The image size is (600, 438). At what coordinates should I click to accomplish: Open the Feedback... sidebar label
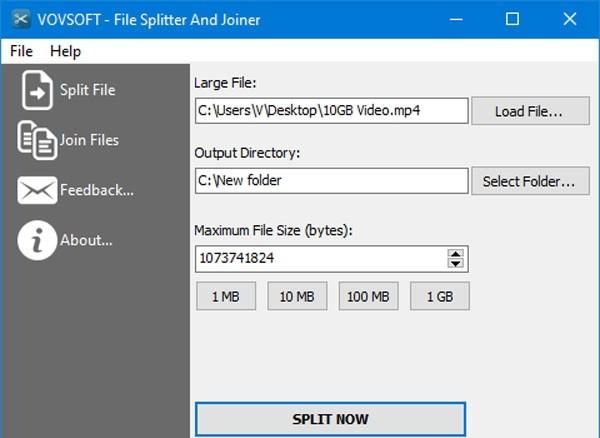pos(97,190)
